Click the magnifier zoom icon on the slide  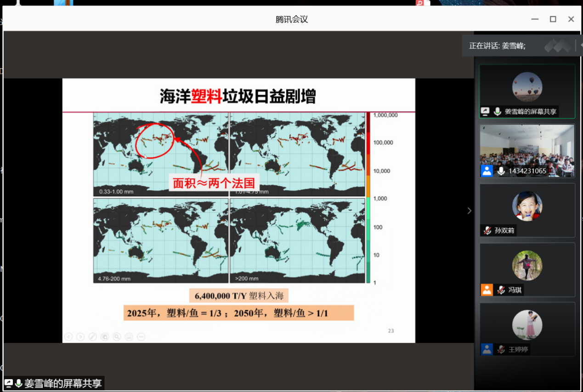[x=117, y=337]
